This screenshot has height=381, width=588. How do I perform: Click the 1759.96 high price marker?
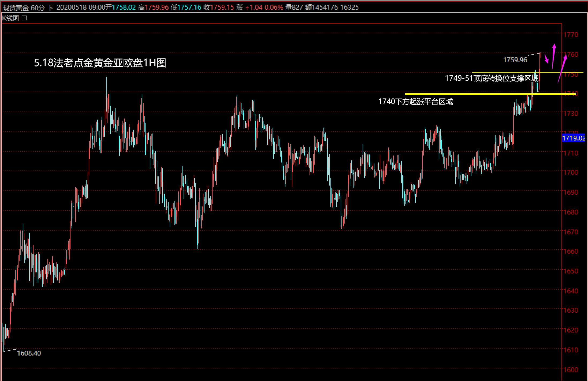pos(515,60)
